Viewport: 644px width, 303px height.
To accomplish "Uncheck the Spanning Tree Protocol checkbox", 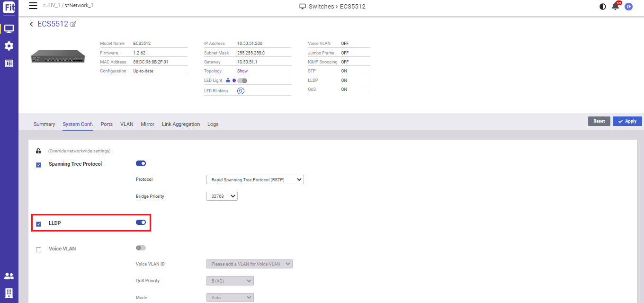I will 39,165.
